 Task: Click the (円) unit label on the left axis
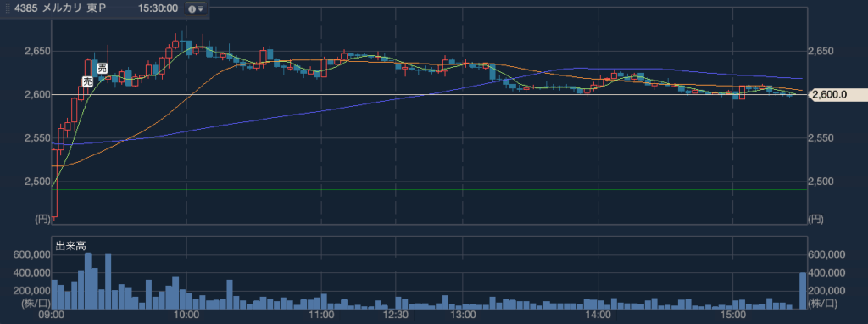(x=42, y=220)
